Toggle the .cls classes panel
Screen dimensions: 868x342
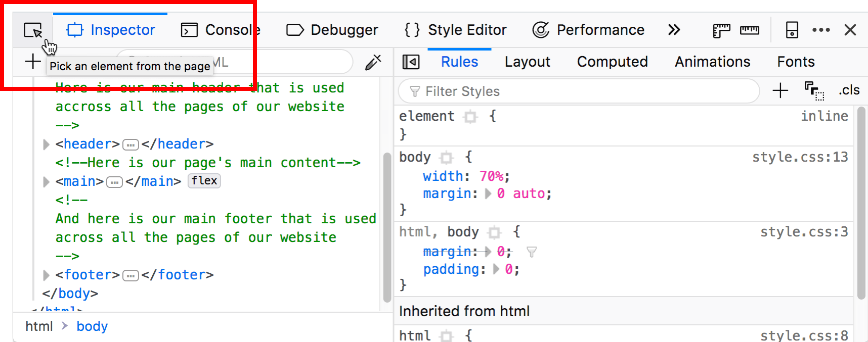coord(849,90)
